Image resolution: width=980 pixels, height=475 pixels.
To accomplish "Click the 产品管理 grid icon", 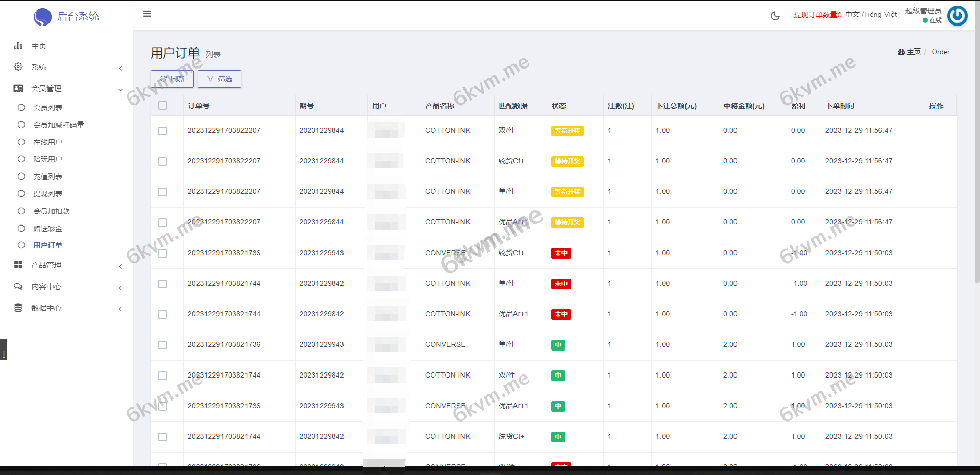I will pos(18,265).
